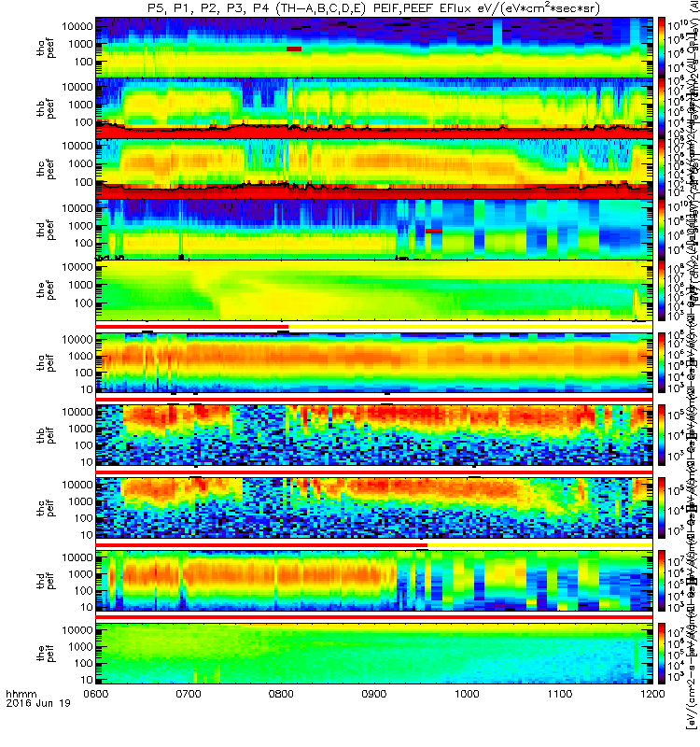Click inside the thd peif spectrogram panel

(x=374, y=581)
